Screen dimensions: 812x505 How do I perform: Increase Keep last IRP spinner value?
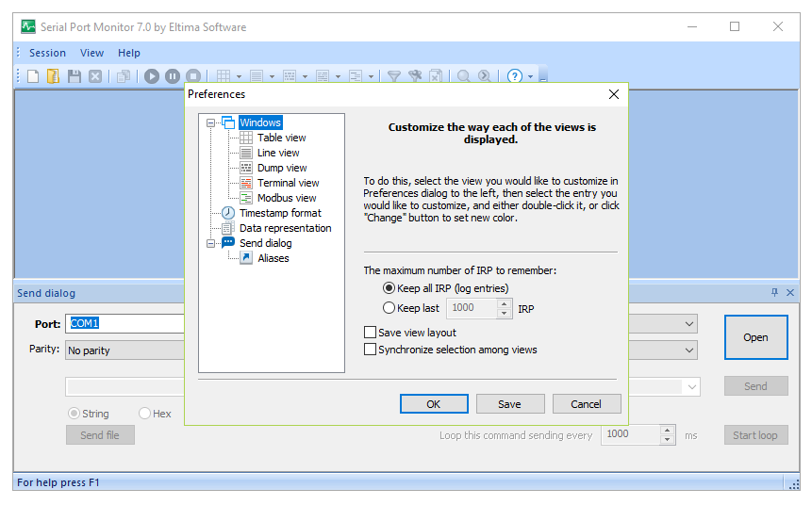click(504, 303)
